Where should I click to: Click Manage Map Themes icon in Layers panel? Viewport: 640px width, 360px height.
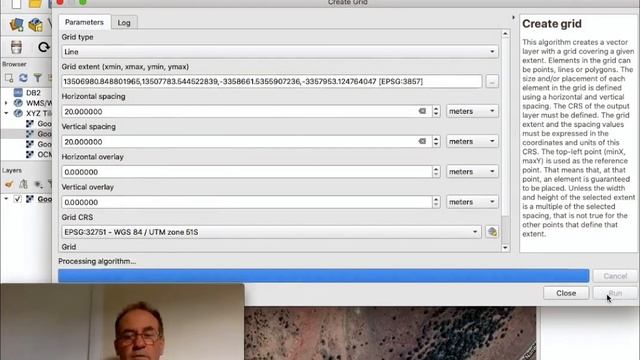(38, 184)
